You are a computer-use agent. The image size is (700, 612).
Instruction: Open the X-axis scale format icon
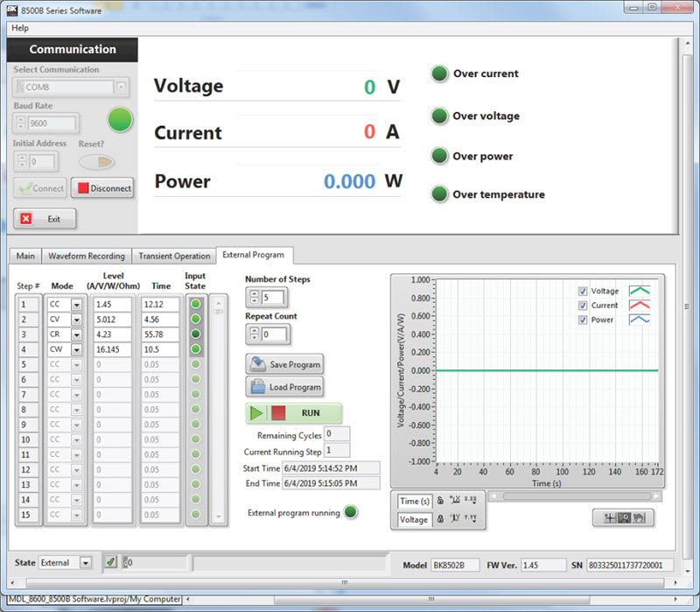click(x=471, y=501)
